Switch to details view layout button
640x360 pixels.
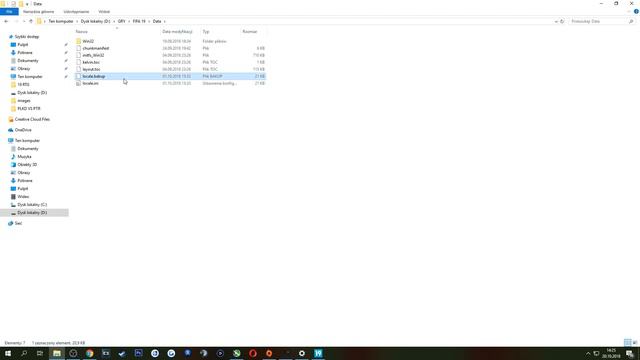coord(627,343)
